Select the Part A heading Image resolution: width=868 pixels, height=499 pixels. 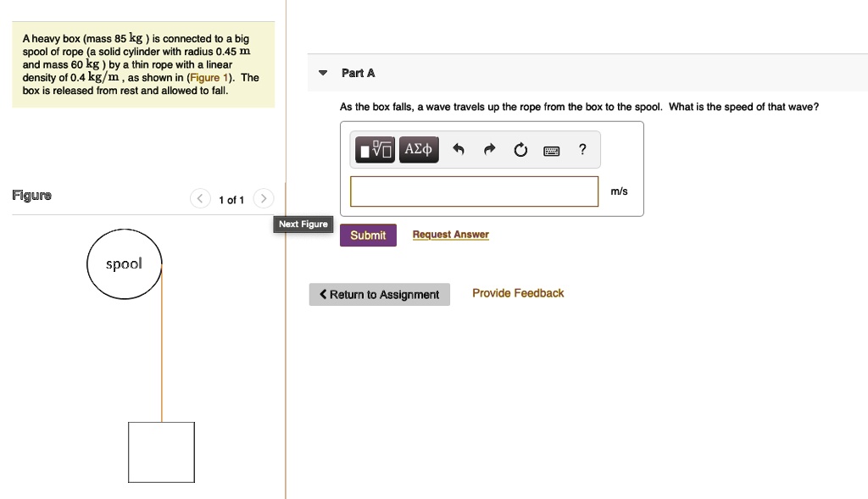pos(358,73)
